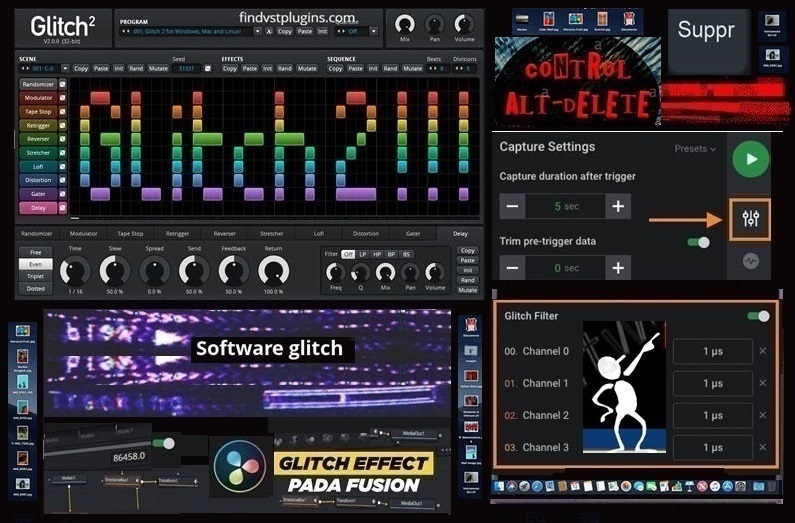Remove Channel 2 with its X icon

pyautogui.click(x=763, y=415)
